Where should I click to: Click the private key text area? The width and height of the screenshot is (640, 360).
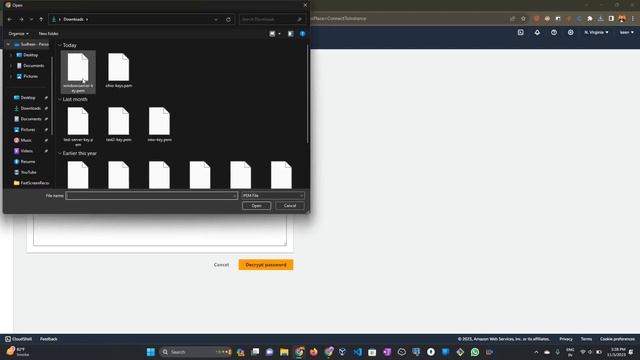coord(160,230)
